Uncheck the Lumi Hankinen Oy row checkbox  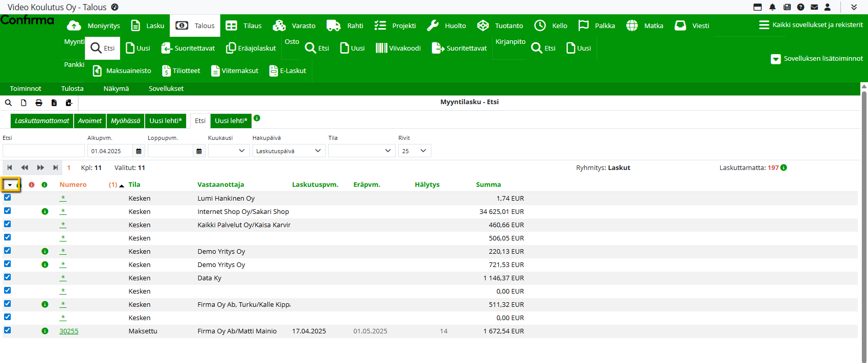tap(8, 198)
